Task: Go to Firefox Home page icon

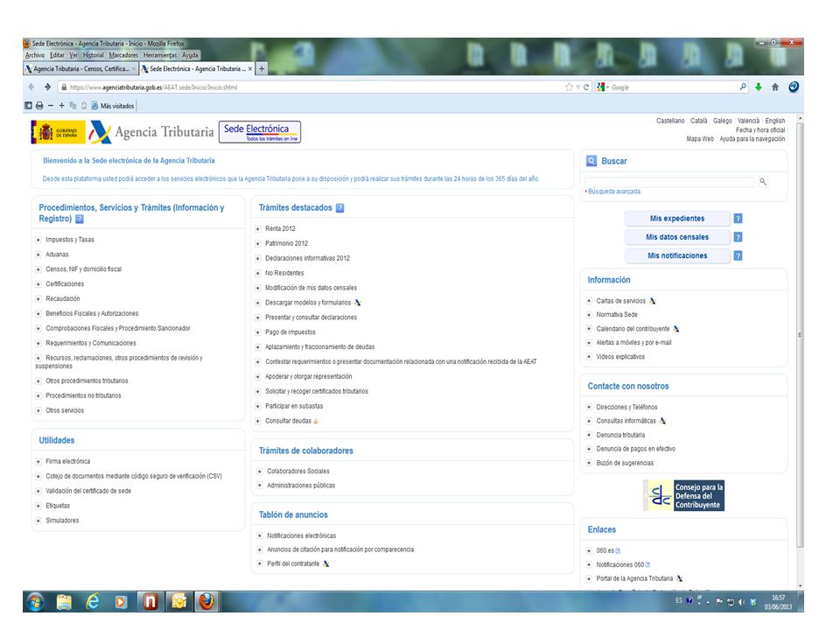Action: click(x=774, y=87)
